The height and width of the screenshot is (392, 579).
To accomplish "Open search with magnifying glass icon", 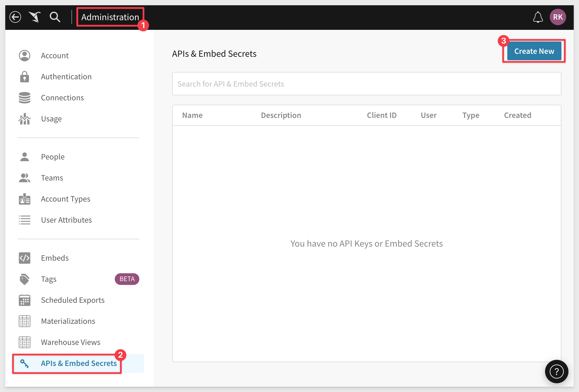I will pos(55,17).
